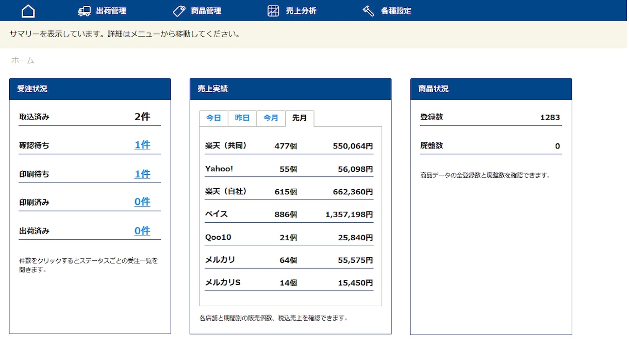The width and height of the screenshot is (629, 364).
Task: Click 14個 quantity value
Action: [x=288, y=283]
